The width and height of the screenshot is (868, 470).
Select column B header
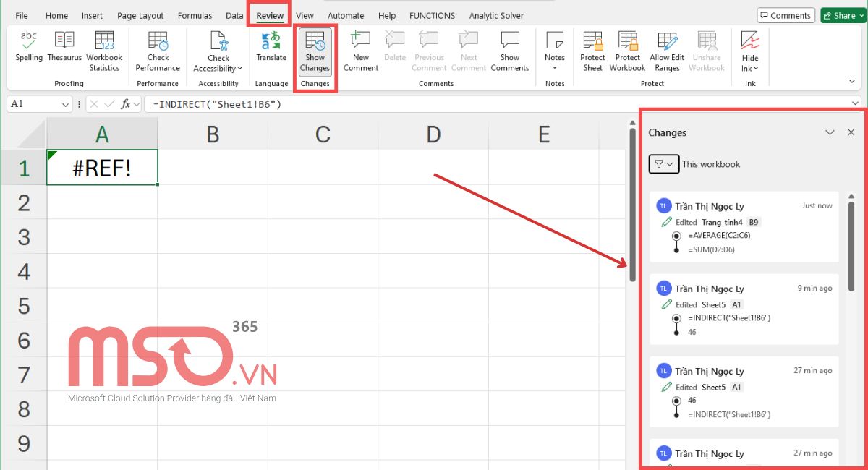[213, 134]
